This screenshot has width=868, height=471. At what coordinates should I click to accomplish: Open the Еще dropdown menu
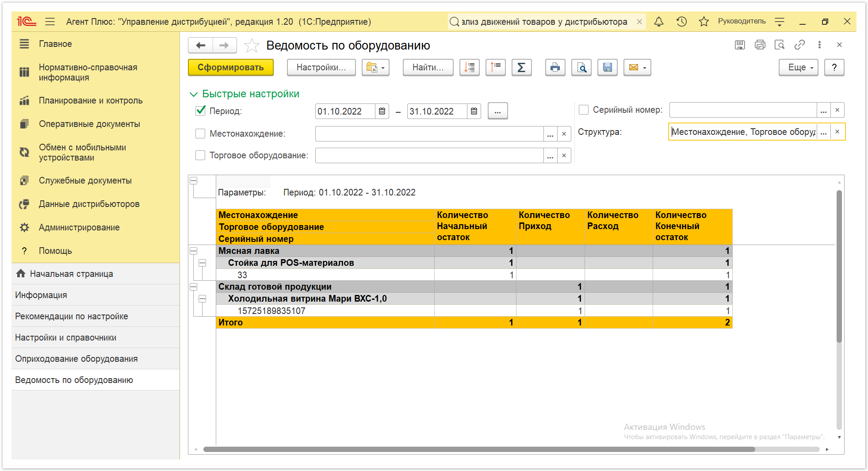coord(799,67)
